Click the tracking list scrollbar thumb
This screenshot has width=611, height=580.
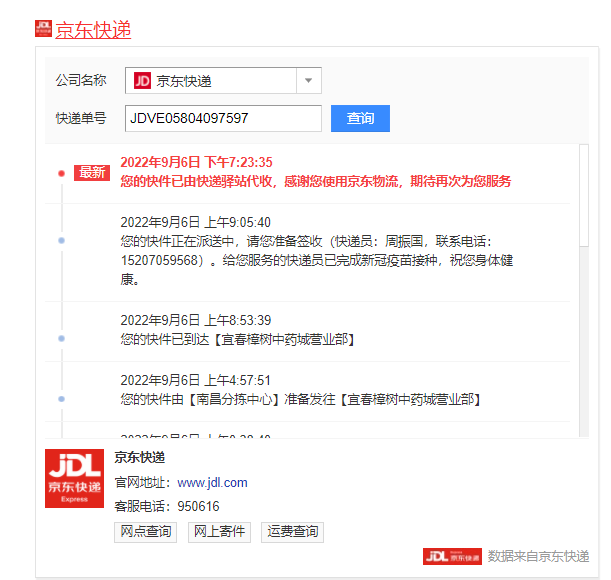coord(584,195)
